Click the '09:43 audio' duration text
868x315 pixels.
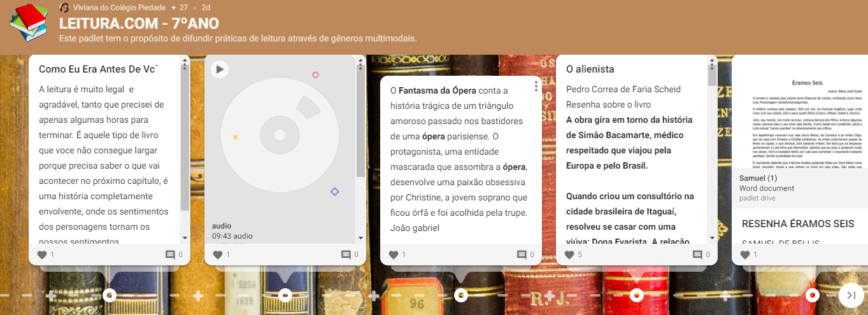tap(232, 235)
